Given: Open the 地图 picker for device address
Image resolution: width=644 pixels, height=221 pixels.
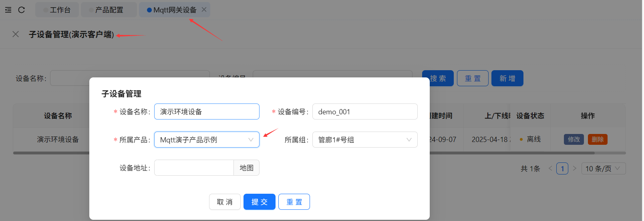Looking at the screenshot, I should tap(246, 168).
